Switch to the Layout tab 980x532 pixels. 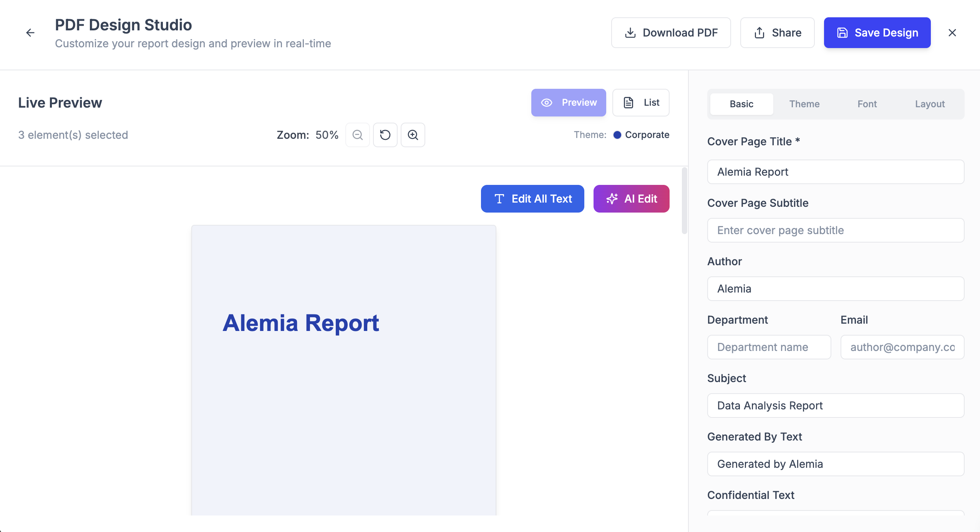click(929, 104)
